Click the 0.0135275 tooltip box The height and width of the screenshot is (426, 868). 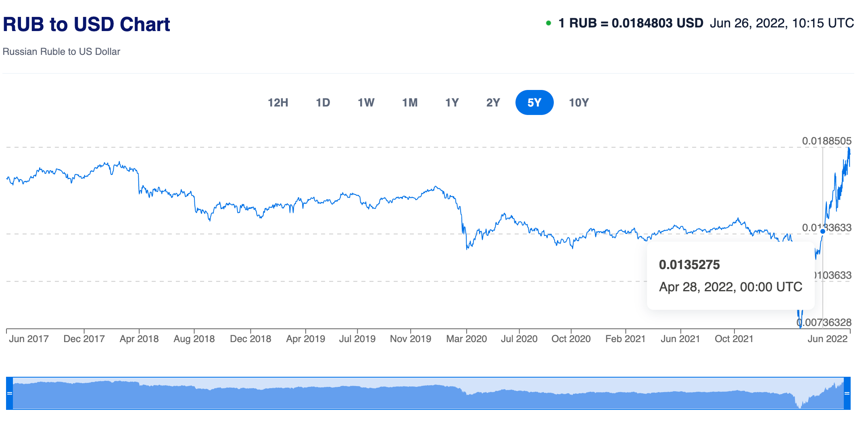click(730, 276)
